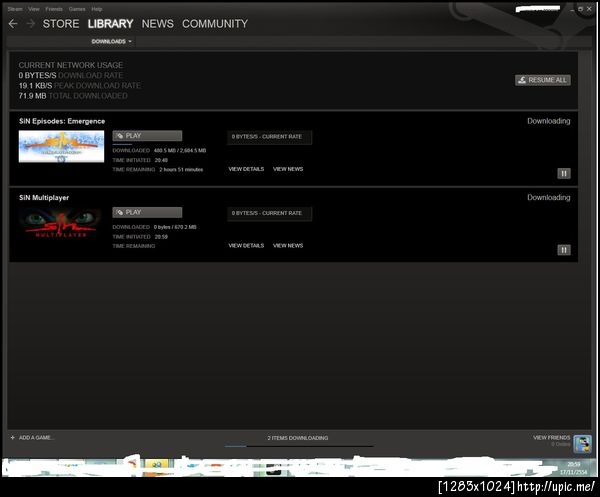
Task: Click the taskbar clock
Action: 573,468
